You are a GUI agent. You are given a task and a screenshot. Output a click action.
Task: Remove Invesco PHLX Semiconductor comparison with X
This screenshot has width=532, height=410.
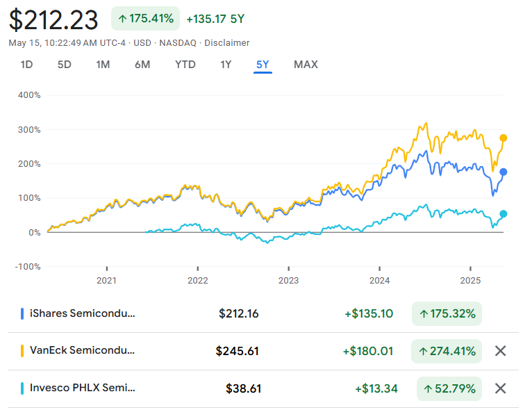point(500,388)
